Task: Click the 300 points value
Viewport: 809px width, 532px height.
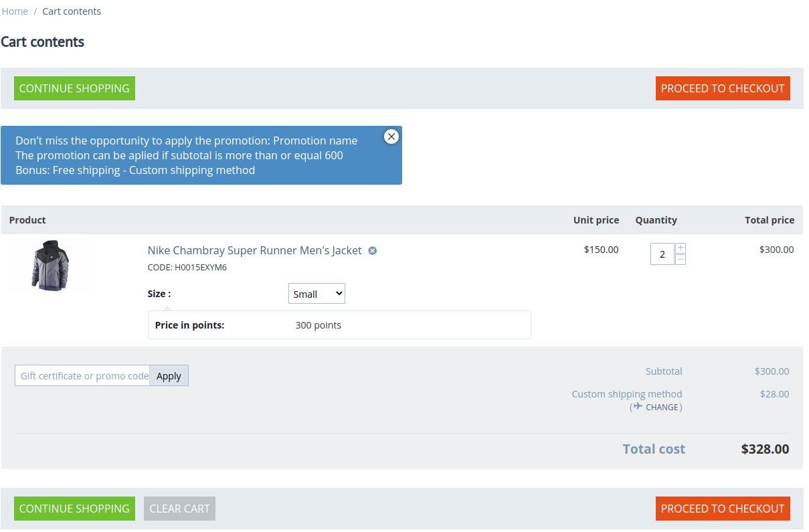Action: tap(319, 325)
